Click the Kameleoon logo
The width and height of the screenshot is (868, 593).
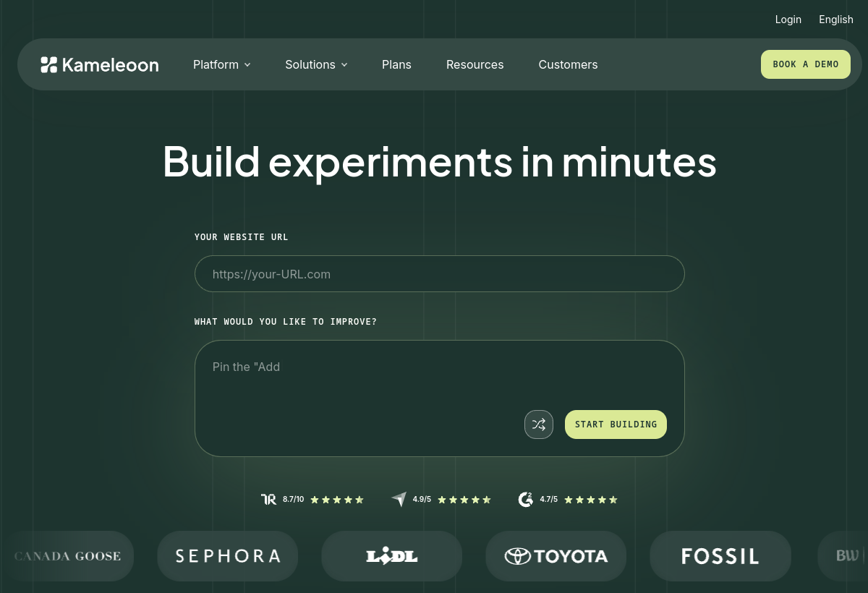pyautogui.click(x=100, y=65)
